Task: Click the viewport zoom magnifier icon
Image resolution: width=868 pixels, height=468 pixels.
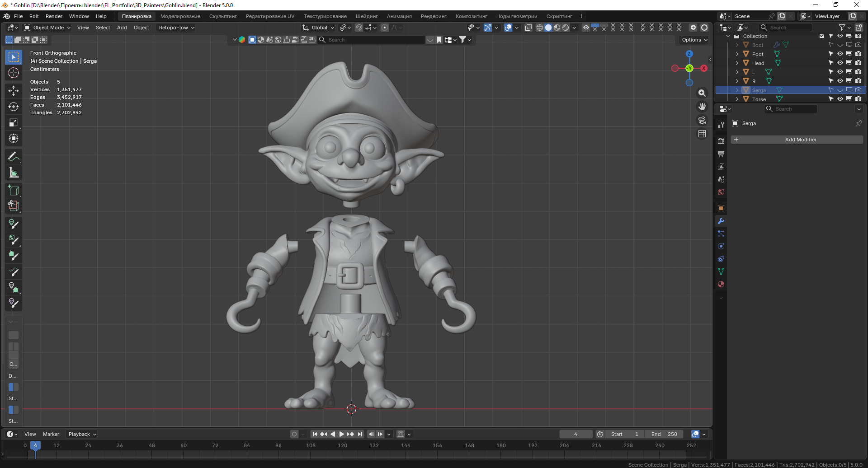Action: click(x=702, y=93)
